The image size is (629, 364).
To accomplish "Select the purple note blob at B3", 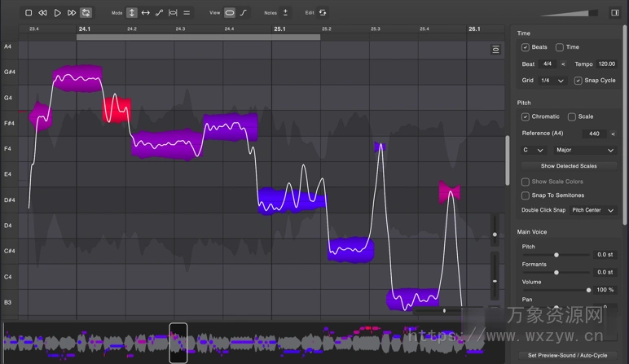I will (x=413, y=299).
